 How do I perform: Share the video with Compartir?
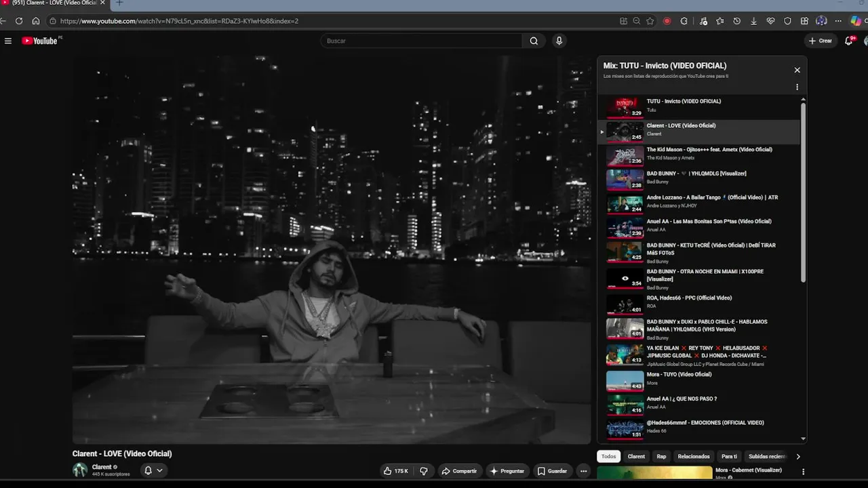click(459, 471)
